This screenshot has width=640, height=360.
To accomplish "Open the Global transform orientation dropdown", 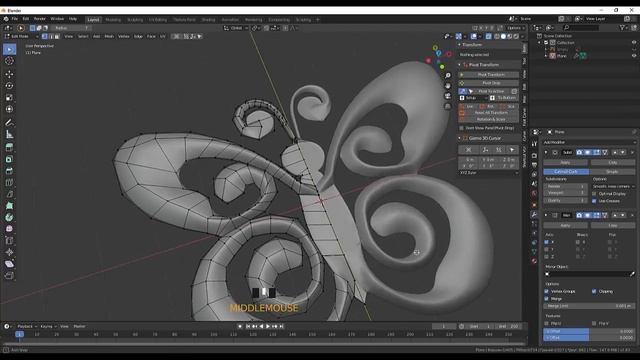I will click(236, 28).
